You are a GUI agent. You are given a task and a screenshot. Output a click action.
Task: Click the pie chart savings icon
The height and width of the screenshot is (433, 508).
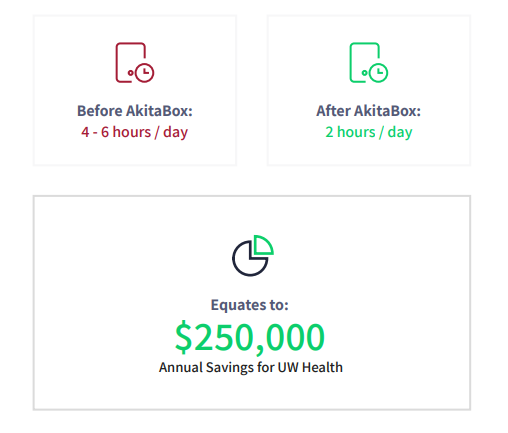tap(253, 256)
